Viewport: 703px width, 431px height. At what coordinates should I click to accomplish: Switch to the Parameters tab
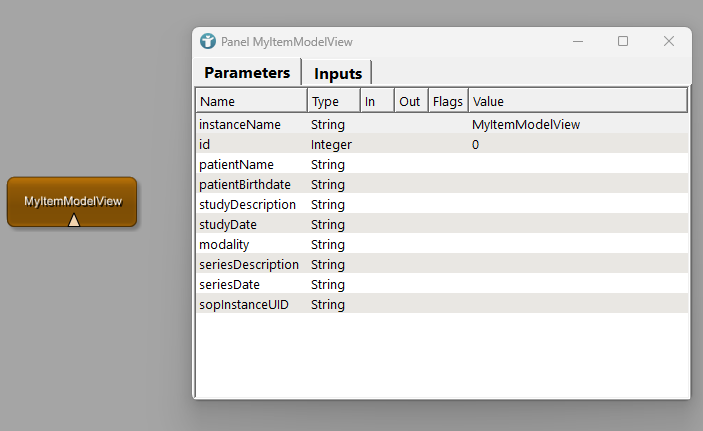[247, 73]
